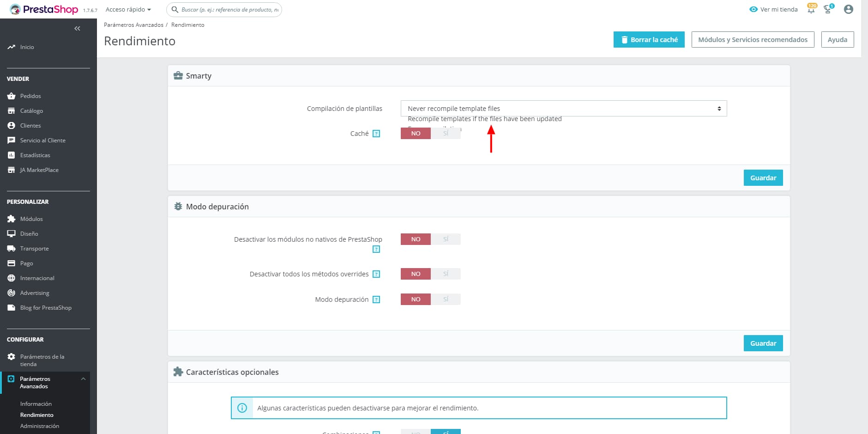Save the Smarty section with Guardar
868x434 pixels.
point(763,178)
